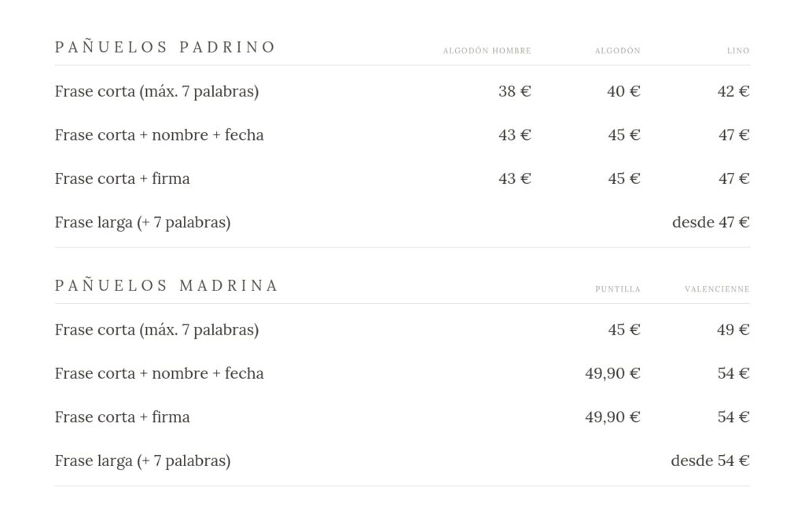This screenshot has height=532, width=805.
Task: Click the 38 € Algodón Hombre price
Action: (x=514, y=91)
